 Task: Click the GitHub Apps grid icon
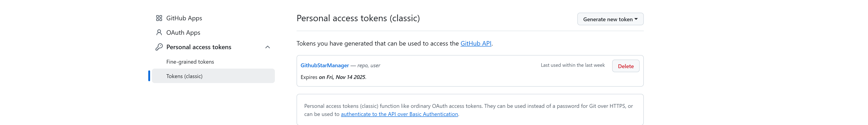click(159, 18)
